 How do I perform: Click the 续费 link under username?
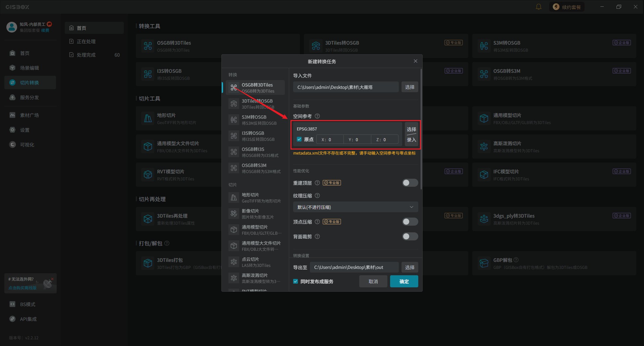[x=45, y=31]
